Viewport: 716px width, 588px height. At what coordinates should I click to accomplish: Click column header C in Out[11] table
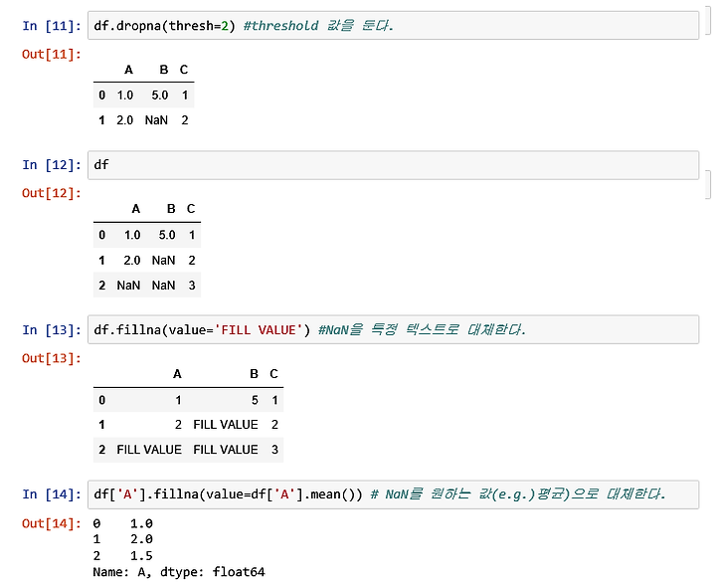184,70
